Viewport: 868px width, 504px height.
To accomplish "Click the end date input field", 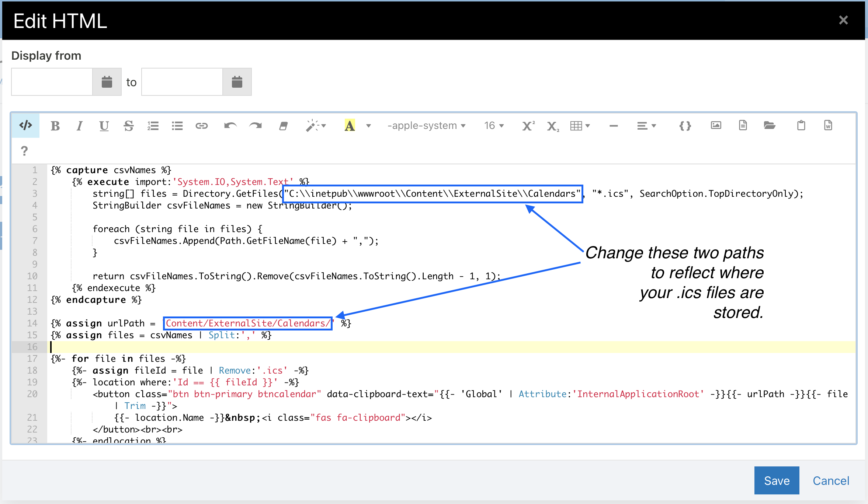I will pos(182,82).
